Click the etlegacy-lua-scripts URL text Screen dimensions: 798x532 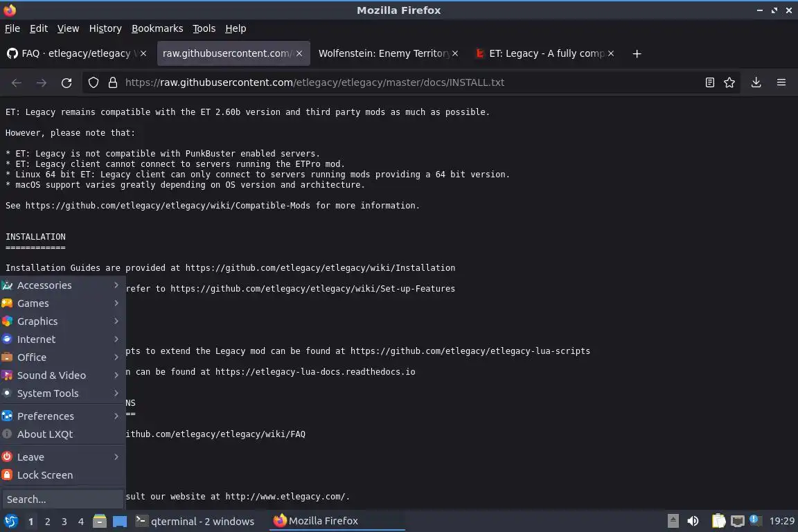pyautogui.click(x=470, y=351)
